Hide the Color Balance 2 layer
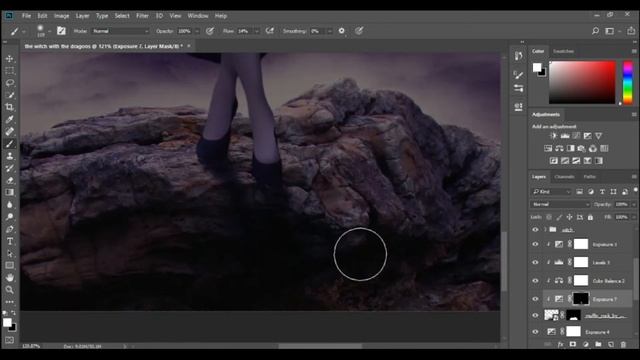This screenshot has width=640, height=360. (x=535, y=280)
